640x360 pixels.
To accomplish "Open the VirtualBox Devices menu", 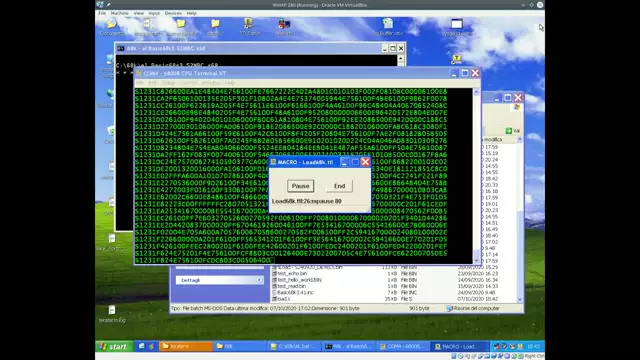I will (x=173, y=13).
